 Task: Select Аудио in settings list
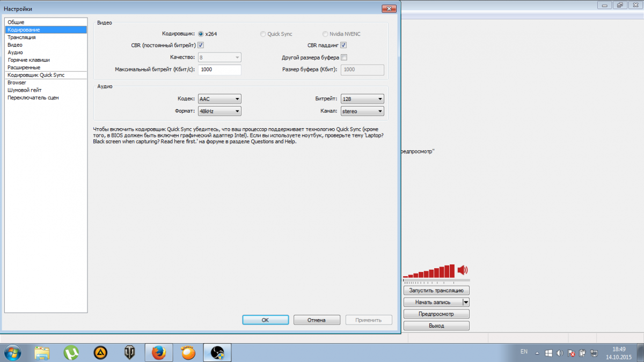click(46, 53)
